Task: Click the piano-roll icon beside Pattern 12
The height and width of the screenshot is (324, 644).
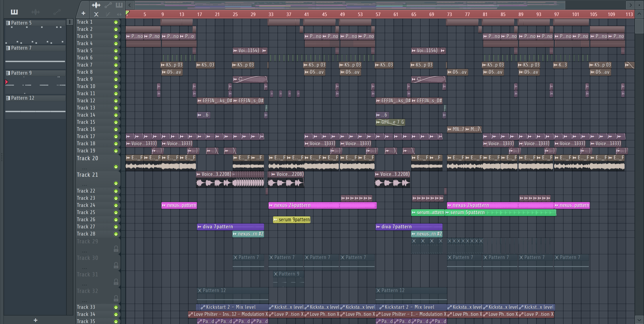Action: [x=8, y=98]
